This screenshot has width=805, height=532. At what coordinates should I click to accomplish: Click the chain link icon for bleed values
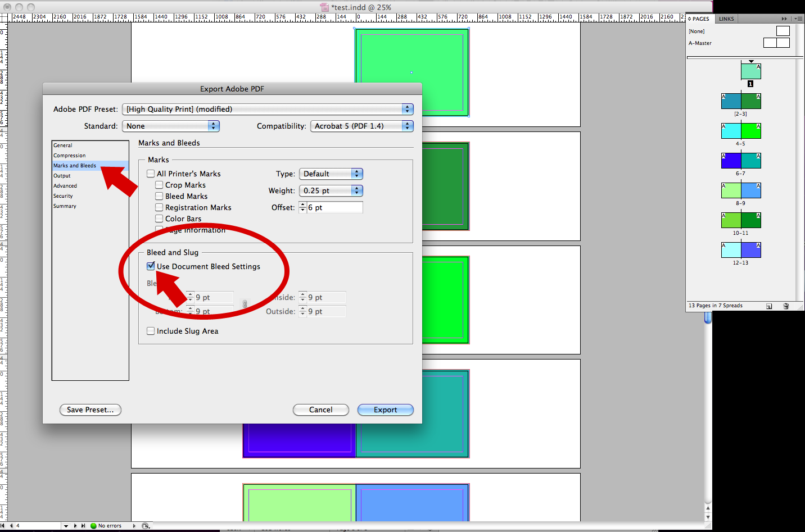245,304
